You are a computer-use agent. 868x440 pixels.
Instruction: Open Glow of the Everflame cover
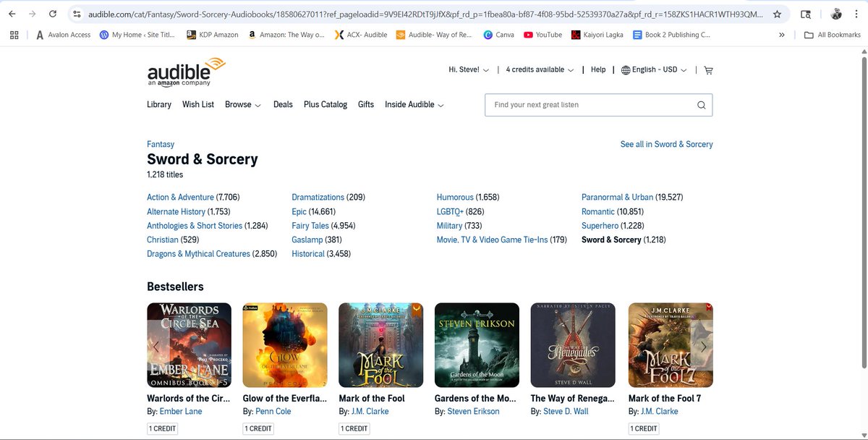[285, 344]
